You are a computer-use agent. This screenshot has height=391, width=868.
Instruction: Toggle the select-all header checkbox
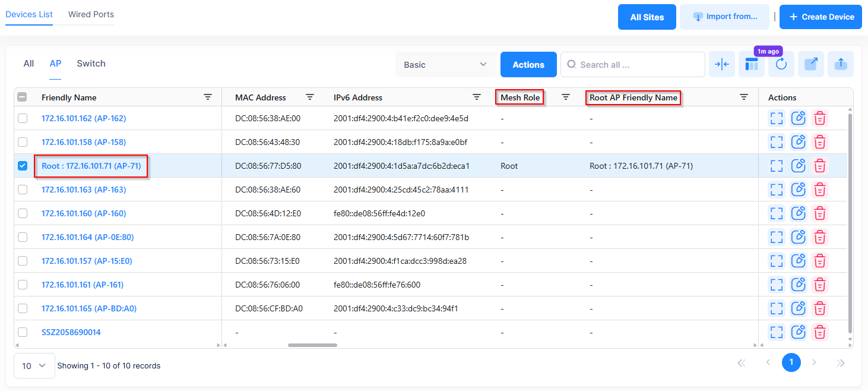(23, 97)
